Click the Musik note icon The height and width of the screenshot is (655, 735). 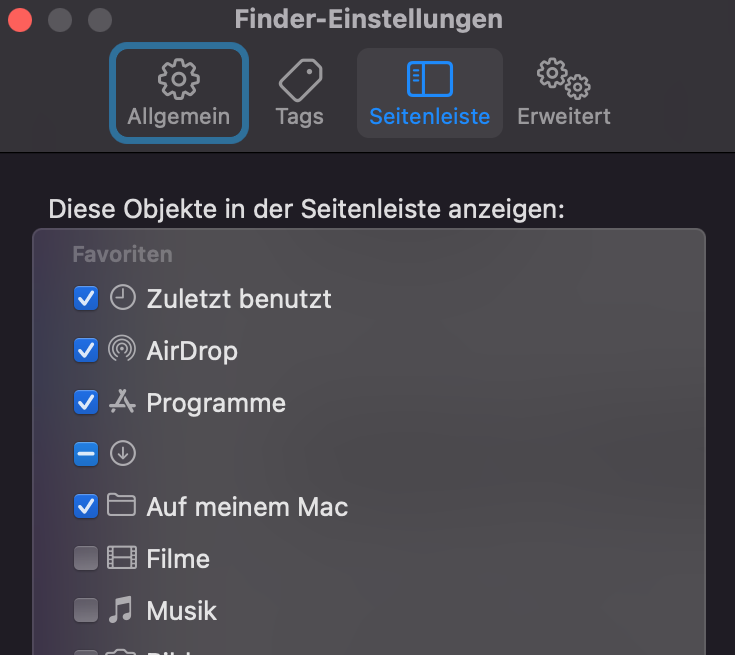click(x=122, y=610)
